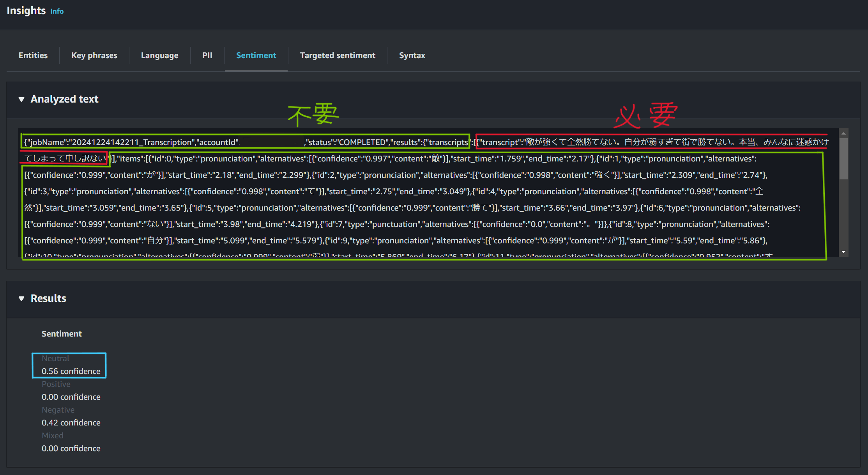The height and width of the screenshot is (475, 868).
Task: Collapse the Results section triangle
Action: pyautogui.click(x=21, y=299)
